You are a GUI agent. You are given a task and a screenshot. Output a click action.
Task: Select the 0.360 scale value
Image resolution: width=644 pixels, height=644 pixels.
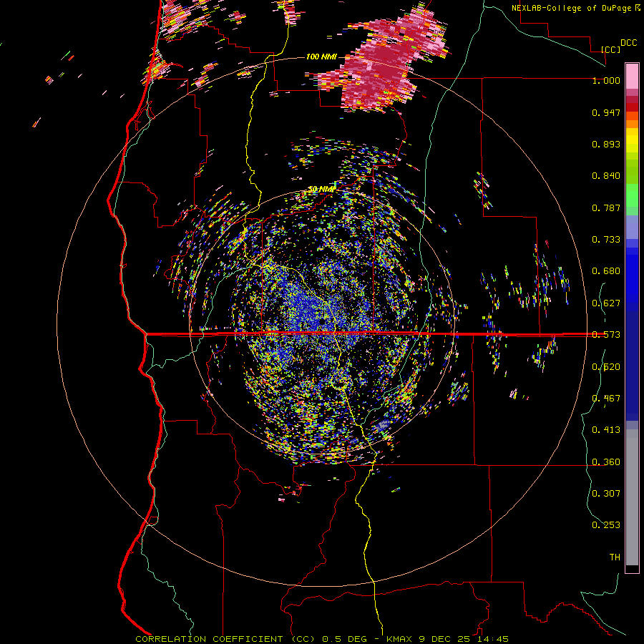(x=606, y=462)
